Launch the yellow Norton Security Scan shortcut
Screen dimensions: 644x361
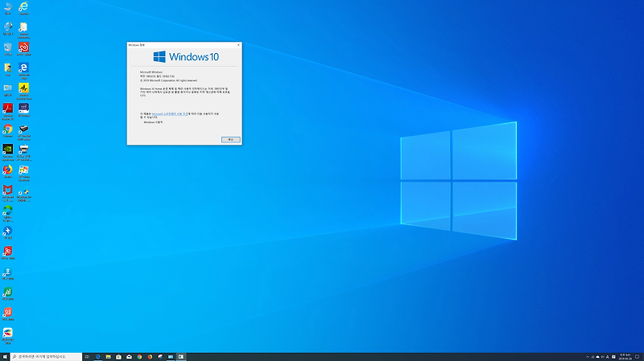[x=24, y=90]
